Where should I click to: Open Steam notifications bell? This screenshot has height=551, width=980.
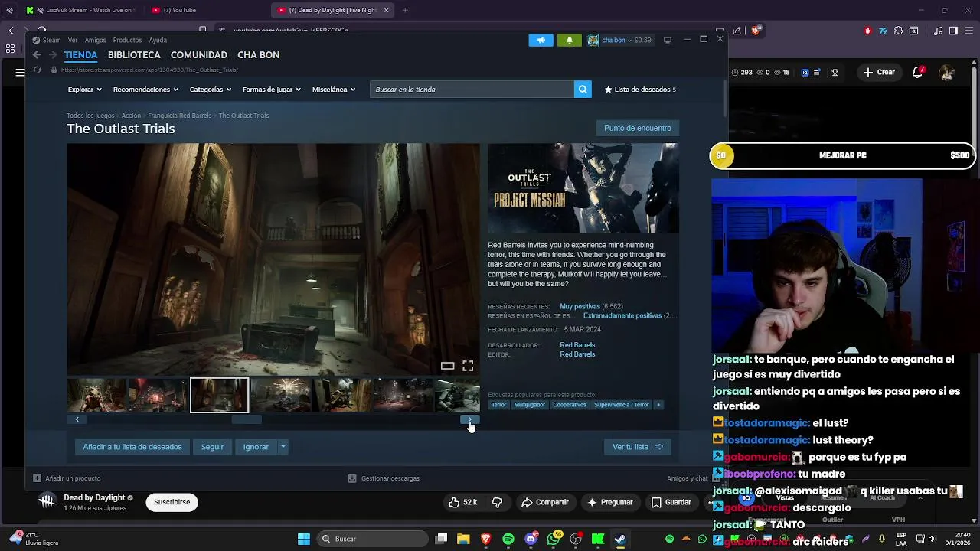coord(569,40)
